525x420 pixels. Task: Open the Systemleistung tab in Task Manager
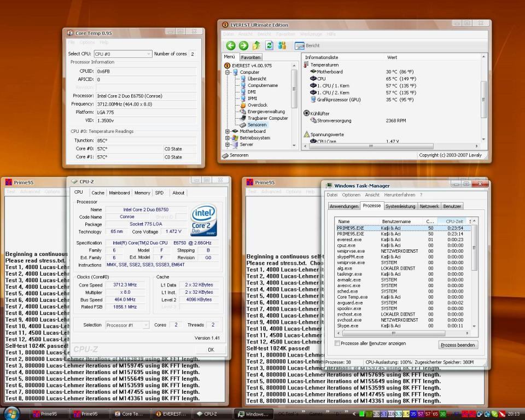(x=400, y=206)
